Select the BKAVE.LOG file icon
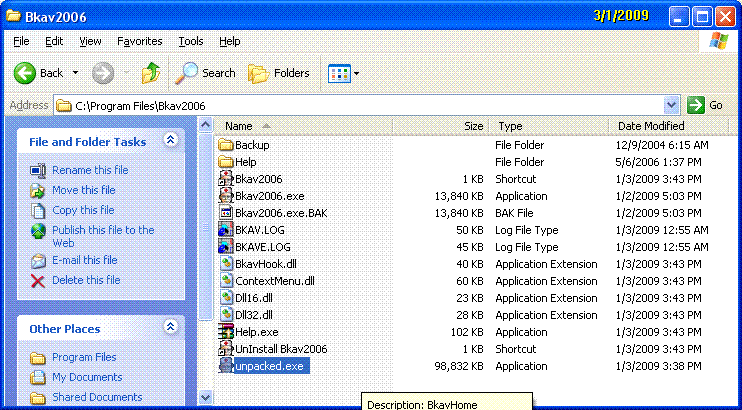 [226, 247]
